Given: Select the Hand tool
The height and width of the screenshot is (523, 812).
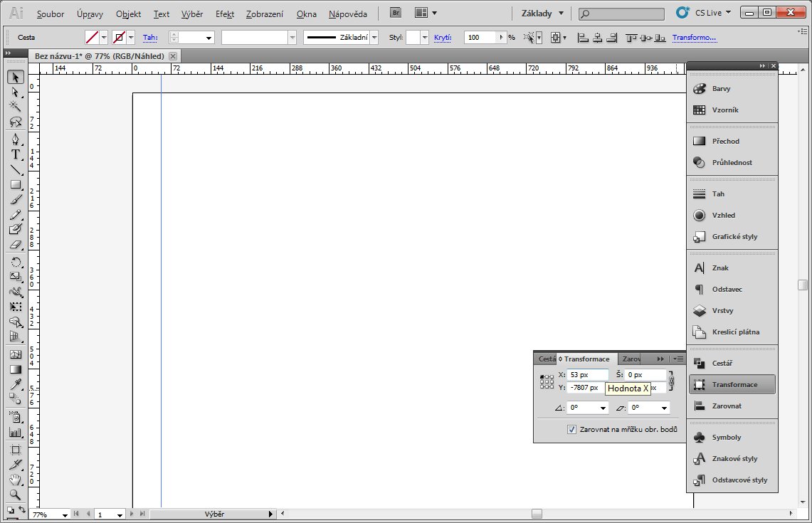Looking at the screenshot, I should (16, 480).
